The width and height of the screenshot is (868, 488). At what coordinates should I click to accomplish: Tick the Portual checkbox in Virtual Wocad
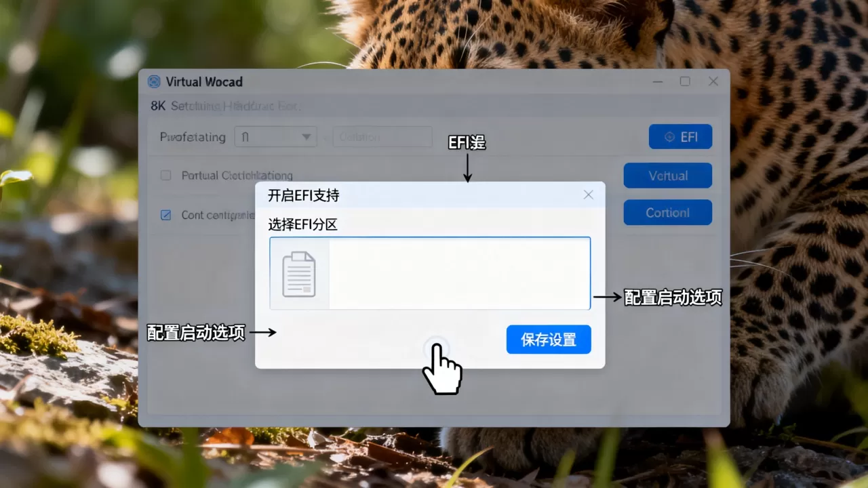165,176
